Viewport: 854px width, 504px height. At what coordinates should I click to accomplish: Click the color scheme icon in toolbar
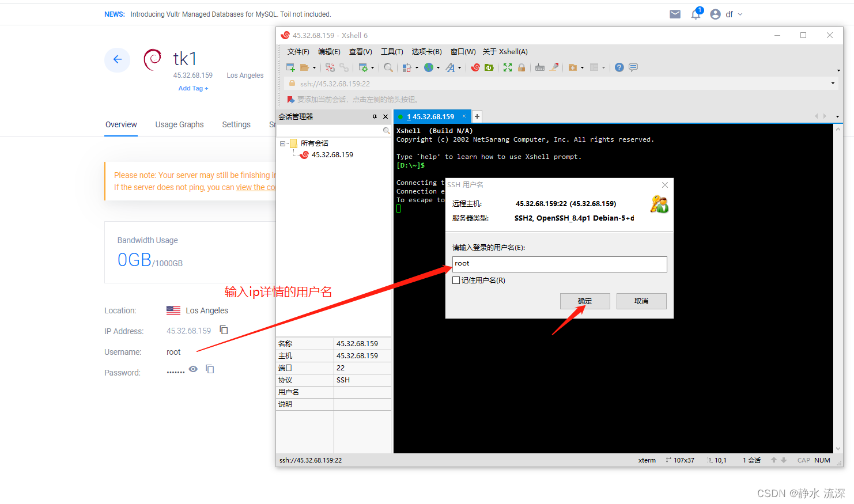[x=407, y=67]
